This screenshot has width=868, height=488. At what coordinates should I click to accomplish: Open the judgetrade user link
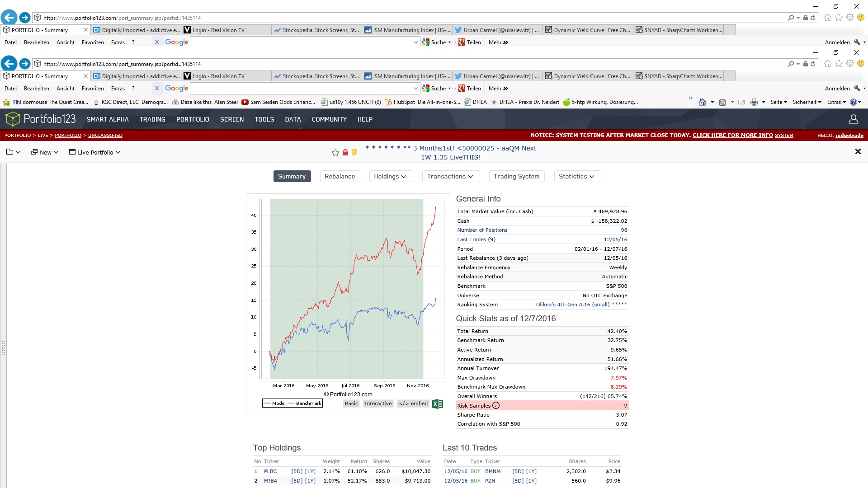(849, 135)
